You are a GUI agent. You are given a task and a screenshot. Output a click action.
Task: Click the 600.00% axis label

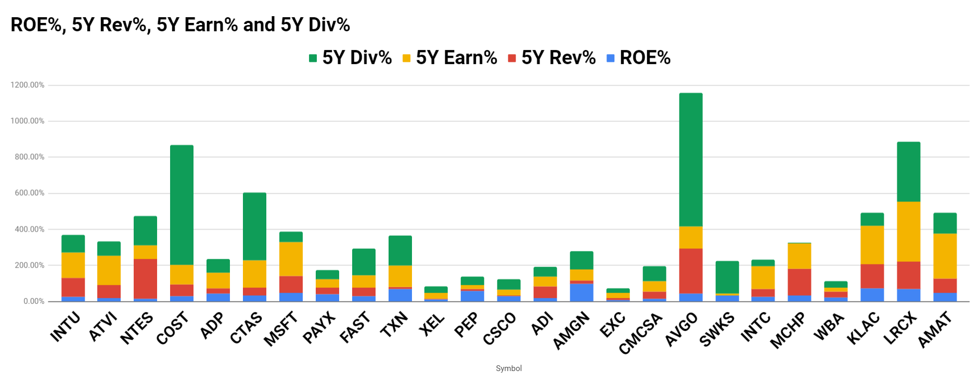(30, 193)
